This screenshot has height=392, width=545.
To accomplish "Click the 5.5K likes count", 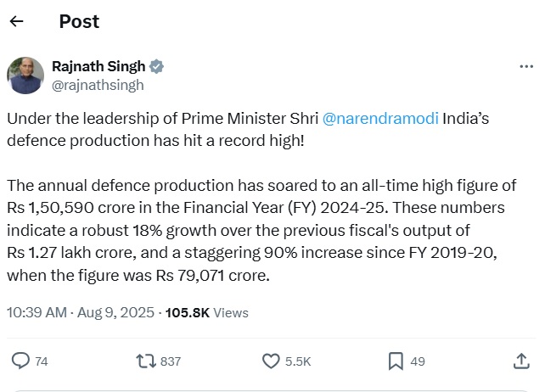I will coord(298,361).
